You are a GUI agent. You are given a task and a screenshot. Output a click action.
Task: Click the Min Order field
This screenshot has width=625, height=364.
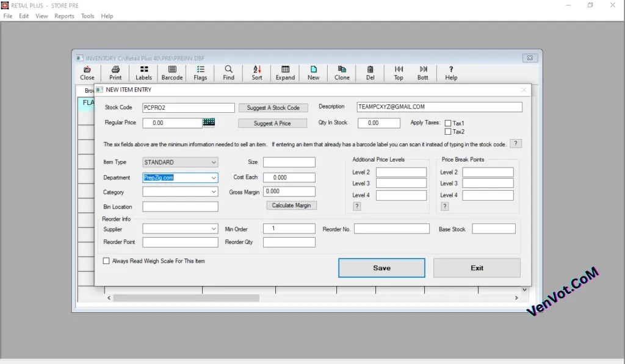[x=289, y=229]
